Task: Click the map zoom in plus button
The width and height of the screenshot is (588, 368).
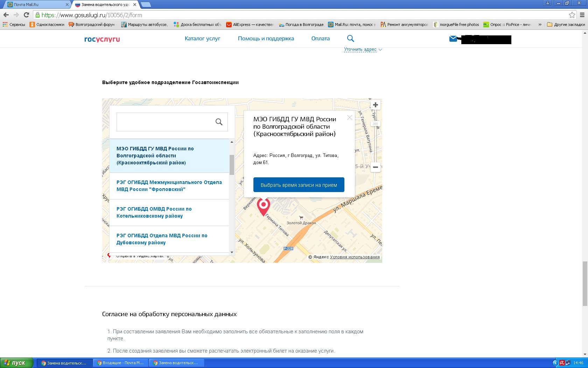Action: click(375, 105)
